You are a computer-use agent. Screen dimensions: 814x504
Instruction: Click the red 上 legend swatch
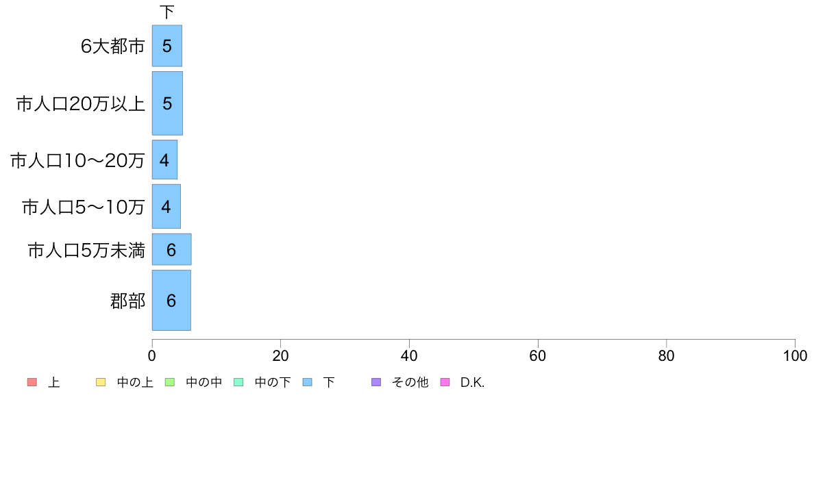point(32,382)
